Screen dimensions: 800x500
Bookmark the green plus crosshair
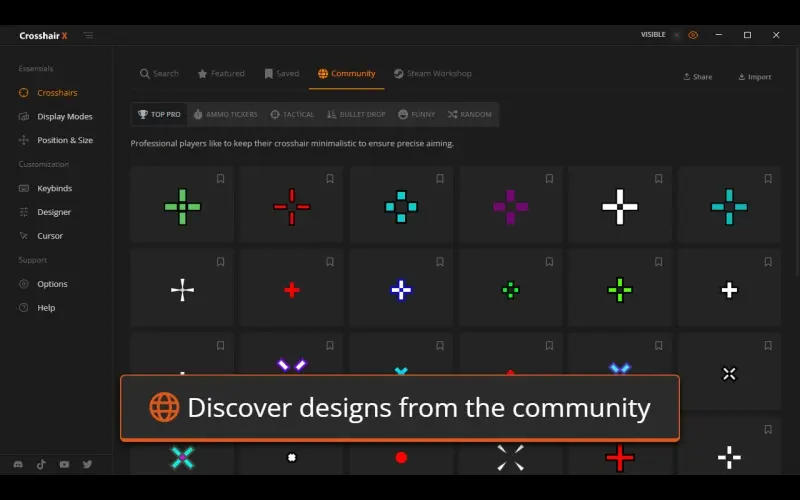(220, 179)
